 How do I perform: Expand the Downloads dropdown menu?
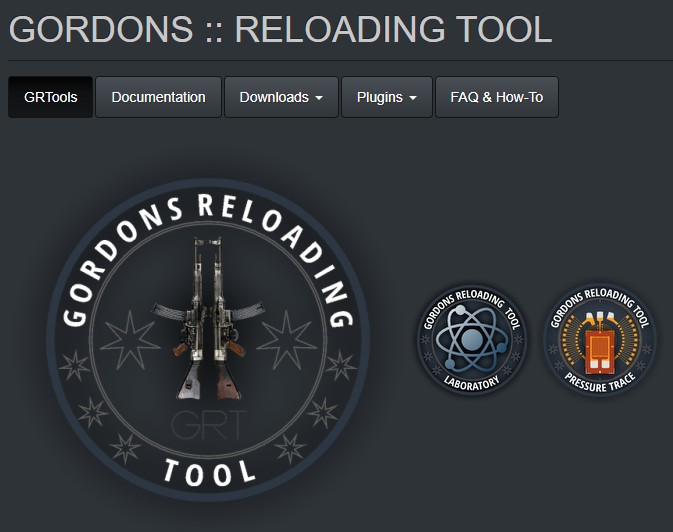pyautogui.click(x=281, y=97)
